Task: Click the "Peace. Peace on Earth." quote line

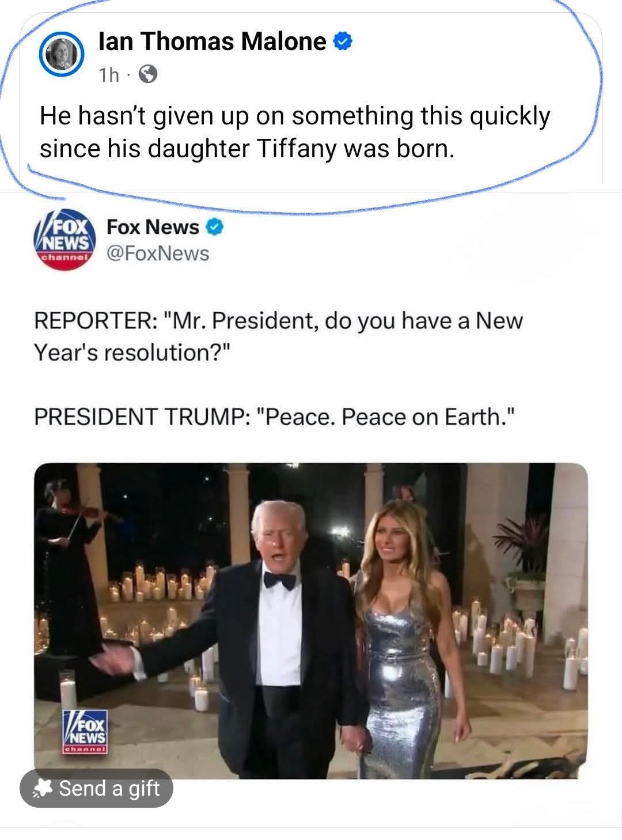Action: coord(273,416)
